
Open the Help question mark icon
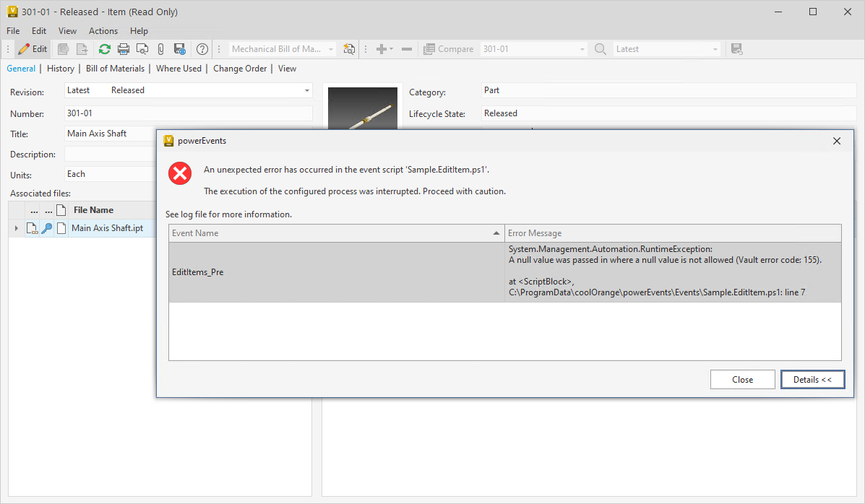pyautogui.click(x=202, y=49)
